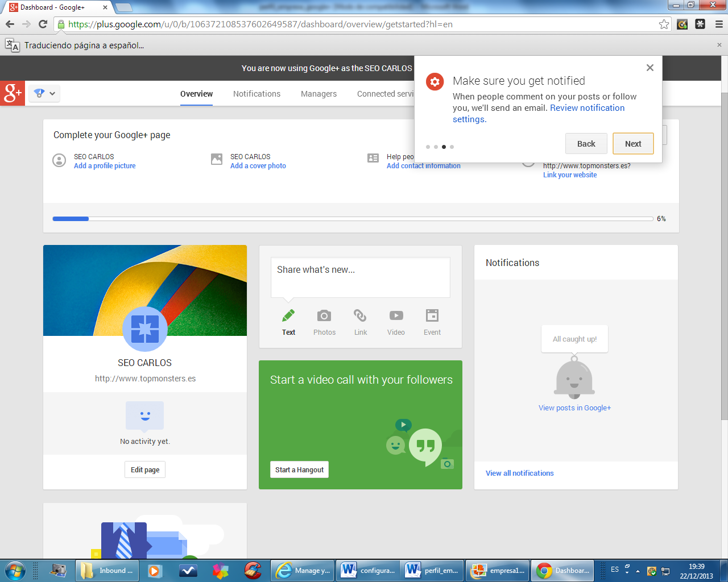Click the SEO CARLOS round profile avatar
Viewport: 728px width, 582px height.
coord(145,329)
